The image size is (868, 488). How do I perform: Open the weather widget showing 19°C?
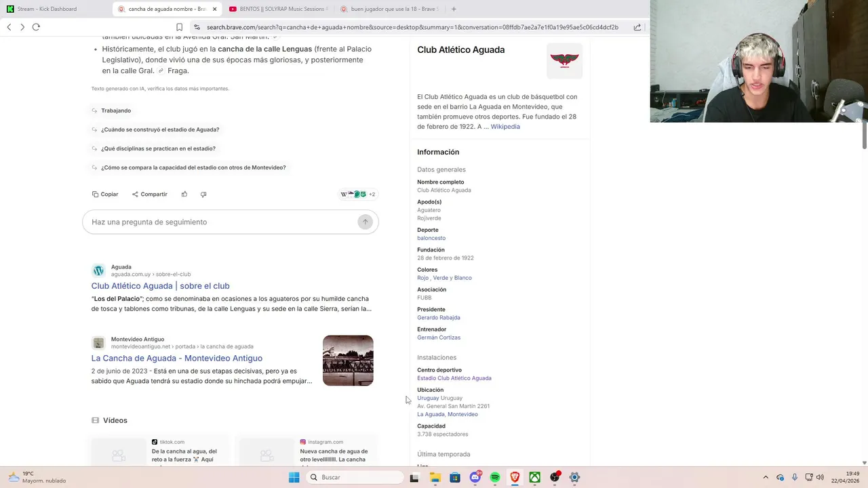pyautogui.click(x=37, y=477)
